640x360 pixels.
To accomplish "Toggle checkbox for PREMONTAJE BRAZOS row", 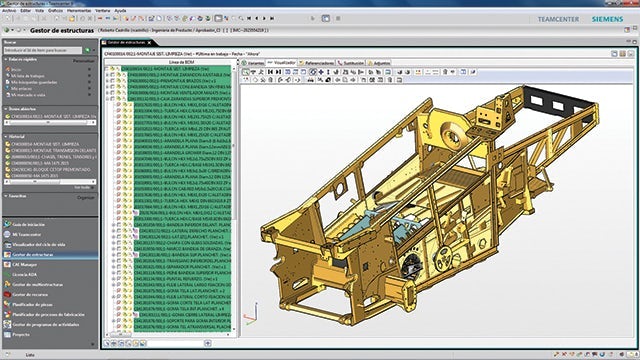I will [x=113, y=81].
